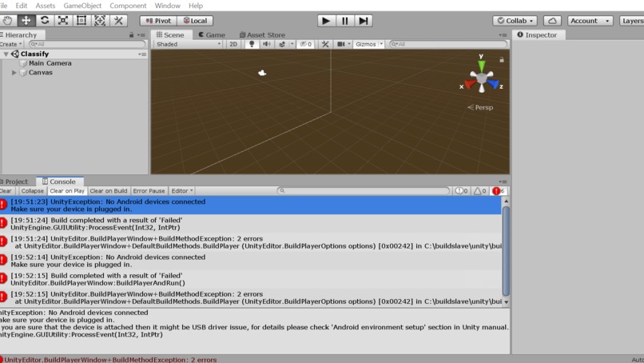Toggle scene lighting
The width and height of the screenshot is (644, 363).
pyautogui.click(x=252, y=44)
